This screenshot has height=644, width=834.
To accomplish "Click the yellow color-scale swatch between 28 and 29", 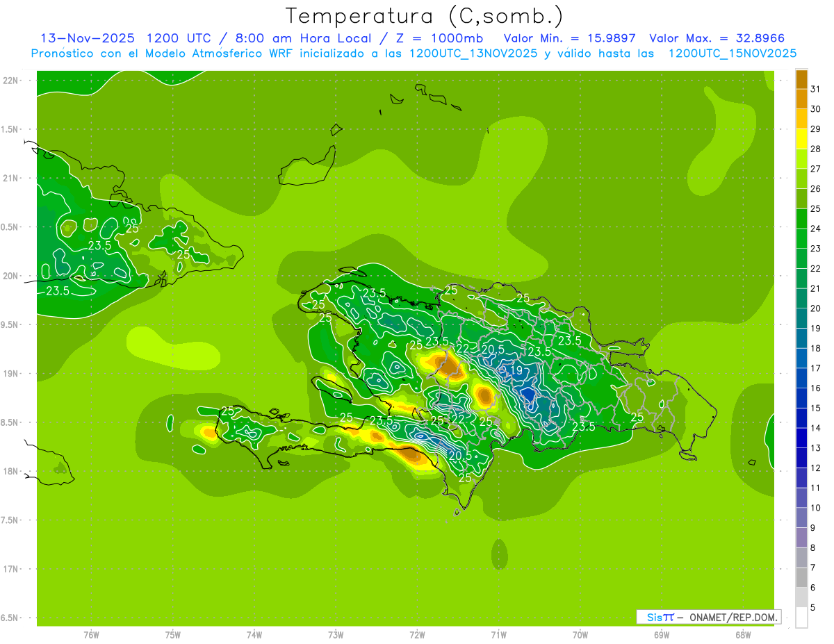I will (x=801, y=139).
